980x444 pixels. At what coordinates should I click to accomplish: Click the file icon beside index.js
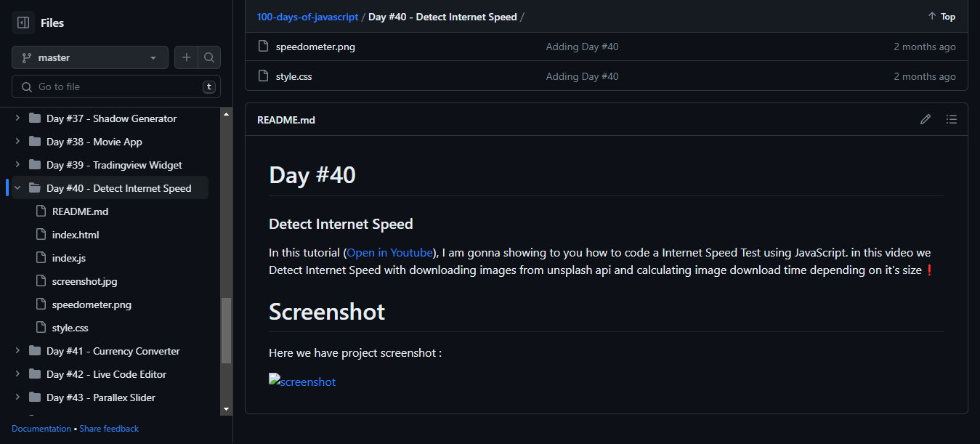(41, 257)
